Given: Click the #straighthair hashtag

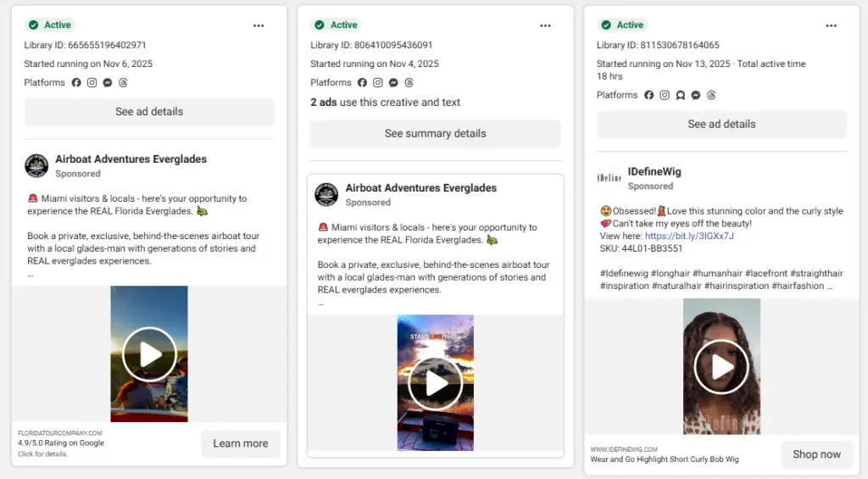Looking at the screenshot, I should point(816,274).
